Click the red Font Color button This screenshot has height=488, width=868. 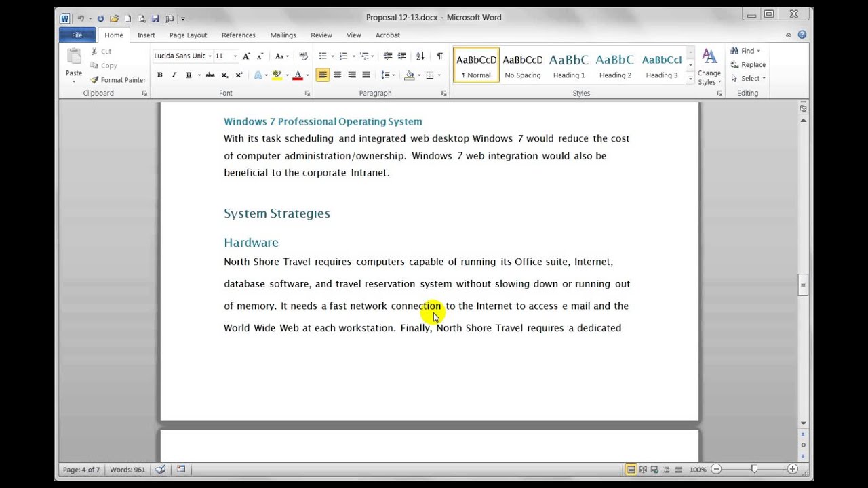(297, 75)
